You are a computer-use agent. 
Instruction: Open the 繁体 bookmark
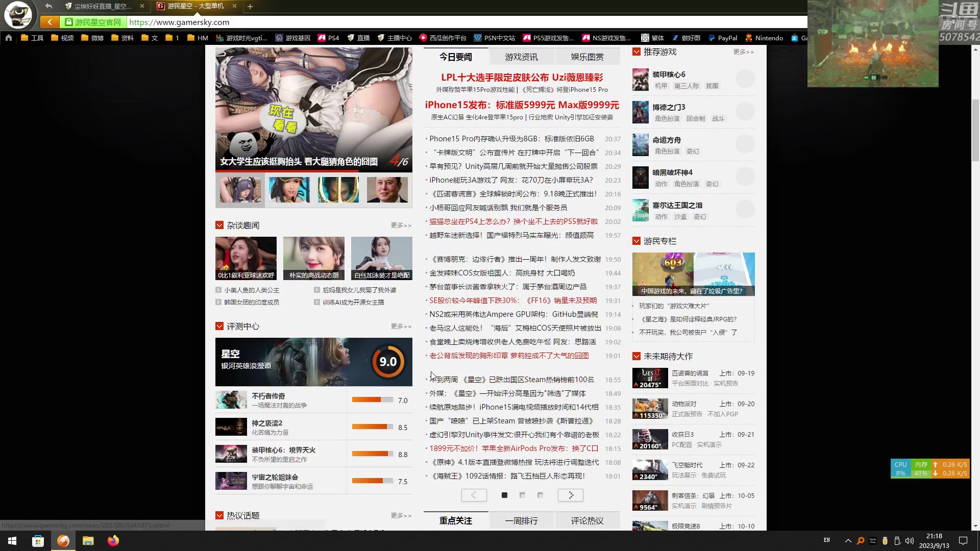[653, 38]
